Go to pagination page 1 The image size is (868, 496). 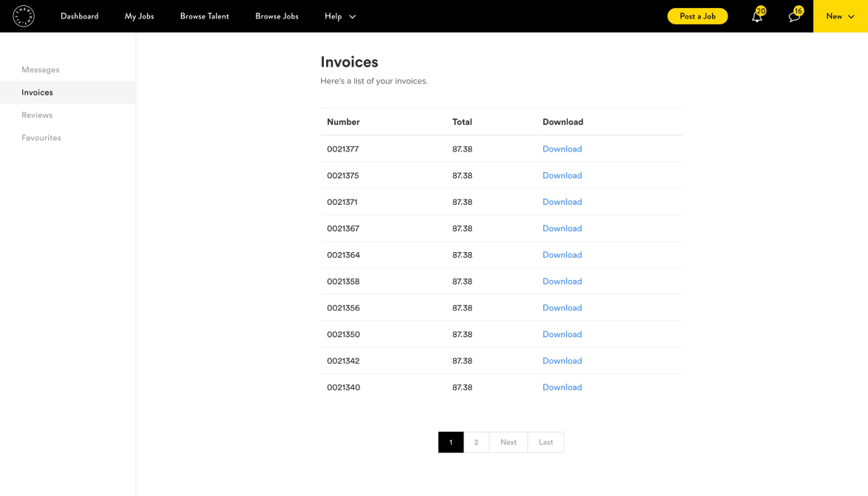point(450,442)
